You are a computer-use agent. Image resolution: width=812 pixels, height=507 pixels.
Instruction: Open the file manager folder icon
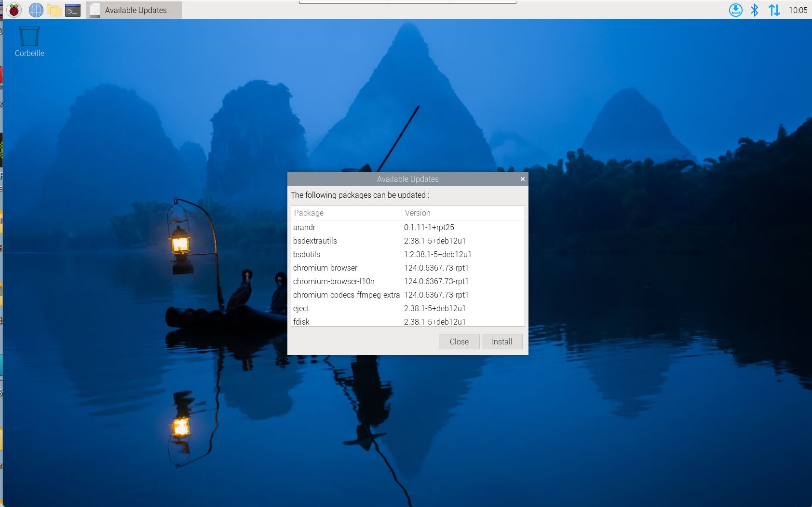[x=54, y=10]
